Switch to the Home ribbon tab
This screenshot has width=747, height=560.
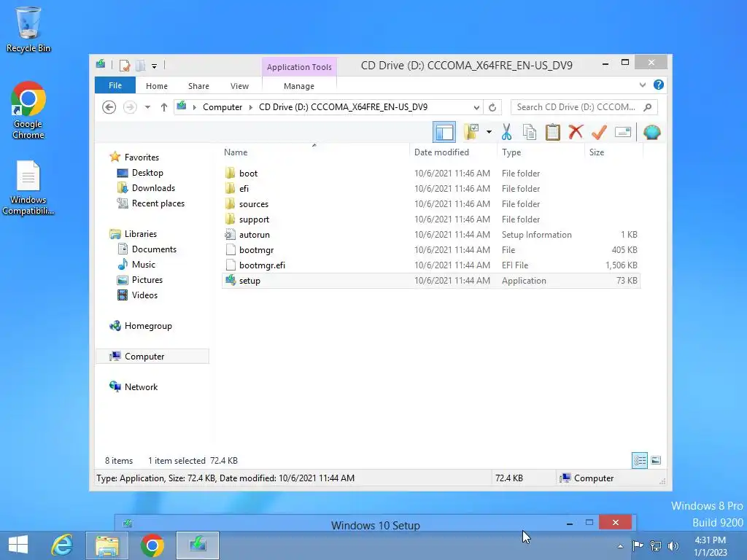pos(157,86)
